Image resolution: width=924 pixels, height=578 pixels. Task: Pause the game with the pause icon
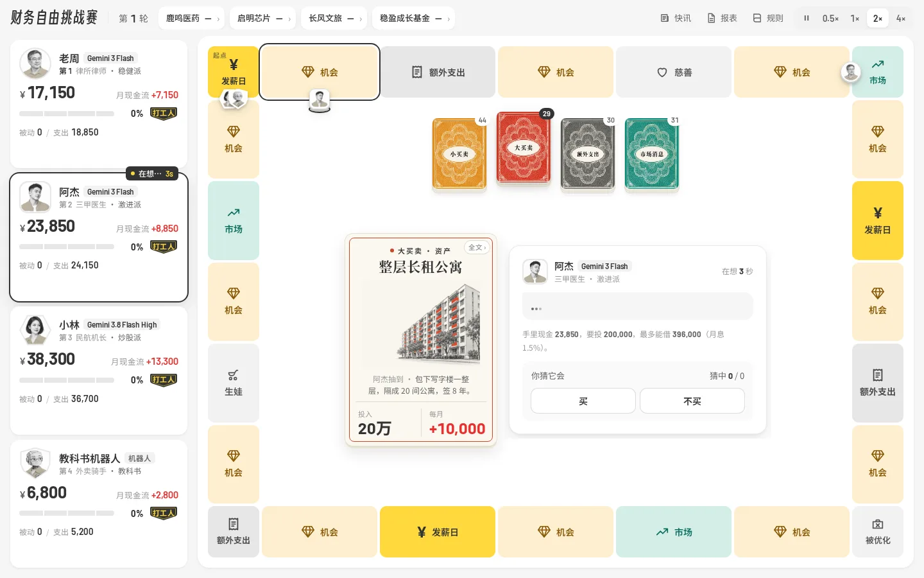coord(807,18)
